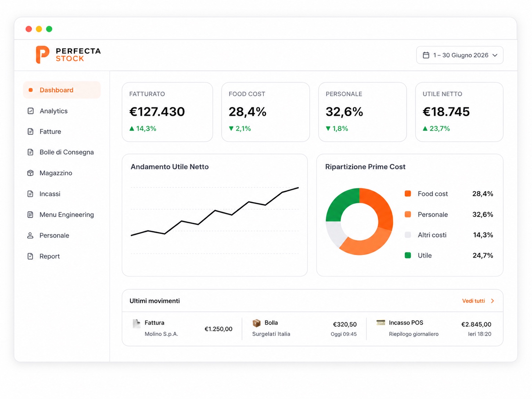
Task: Click the orange dot beside Dashboard
Action: [x=30, y=90]
